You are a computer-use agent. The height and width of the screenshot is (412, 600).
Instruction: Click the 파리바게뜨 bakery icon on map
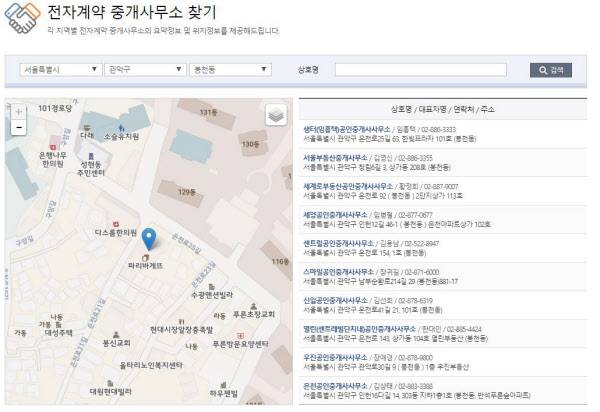(145, 258)
